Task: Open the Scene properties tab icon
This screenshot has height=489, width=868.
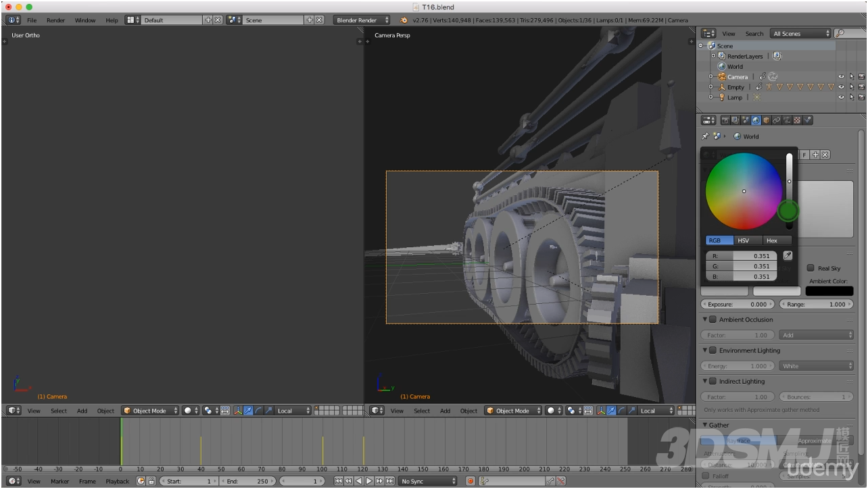Action: (746, 120)
